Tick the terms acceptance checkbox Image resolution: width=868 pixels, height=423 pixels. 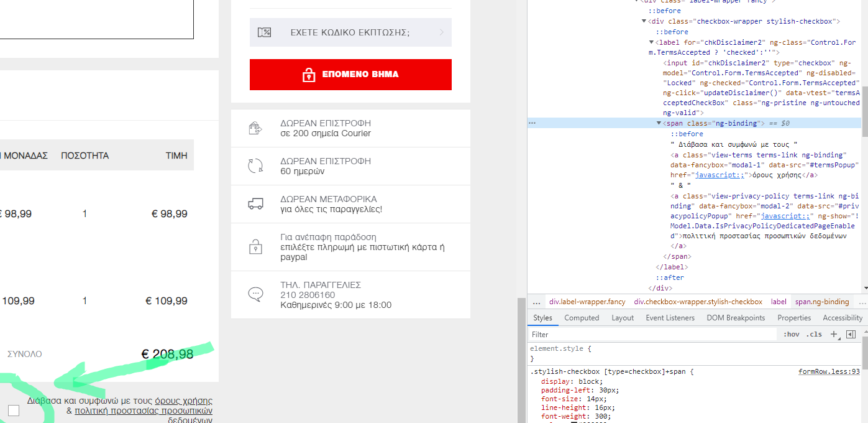click(14, 410)
